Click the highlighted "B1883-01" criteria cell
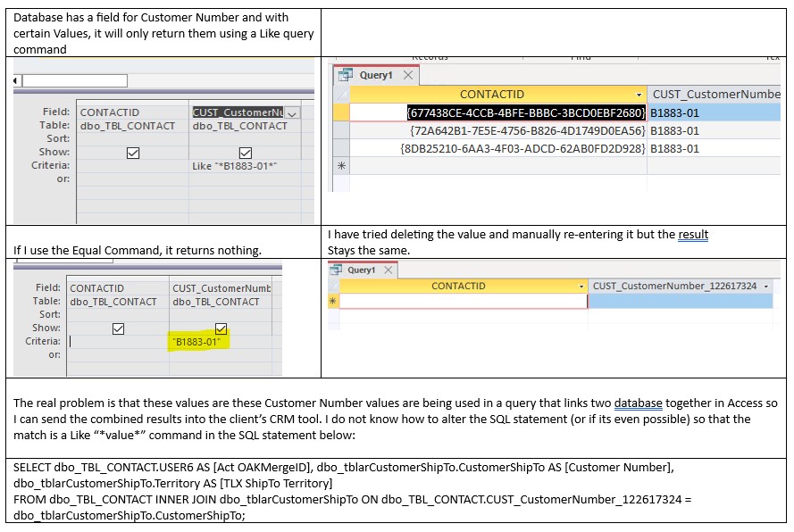Viewport: 794px width, 532px height. click(x=196, y=342)
